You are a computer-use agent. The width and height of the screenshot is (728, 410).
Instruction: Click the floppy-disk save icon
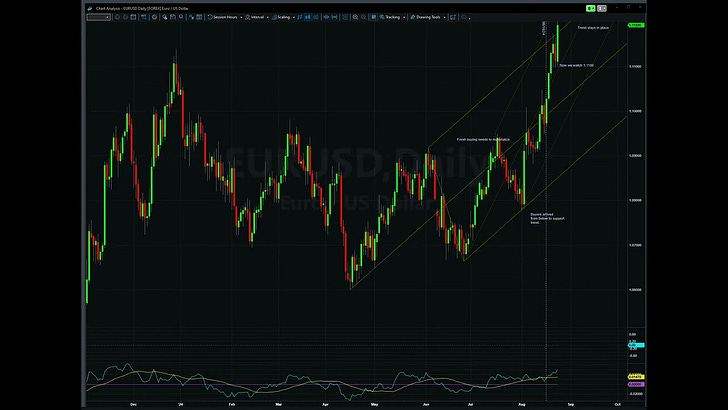point(173,17)
